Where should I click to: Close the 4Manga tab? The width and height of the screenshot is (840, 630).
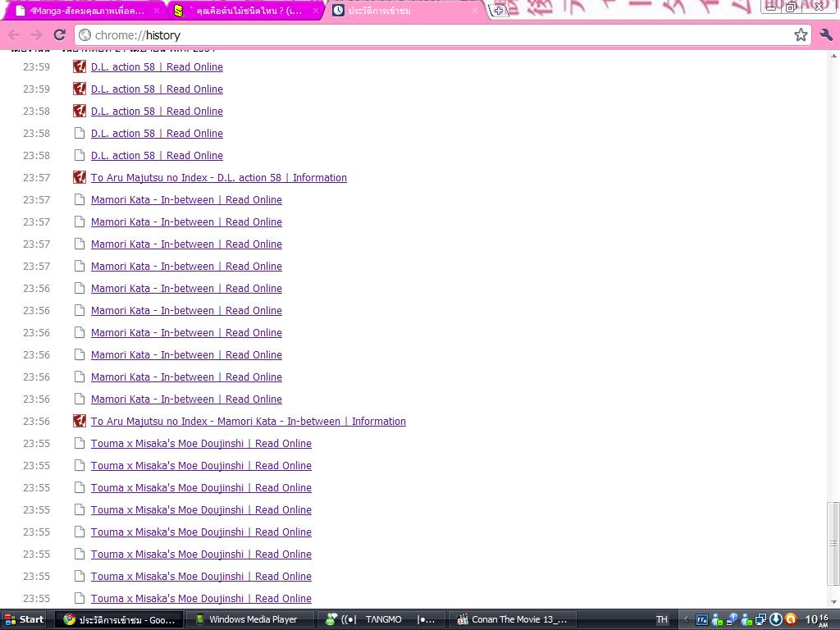pos(156,11)
